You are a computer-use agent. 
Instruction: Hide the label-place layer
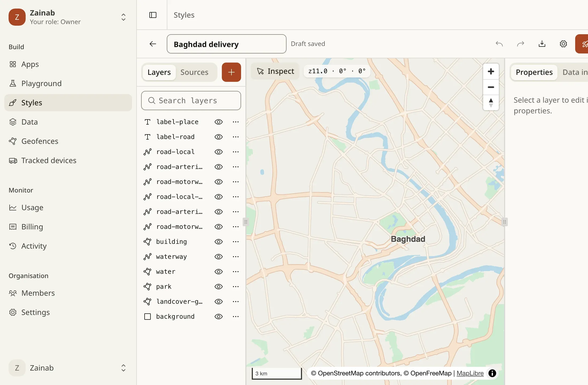pyautogui.click(x=218, y=122)
